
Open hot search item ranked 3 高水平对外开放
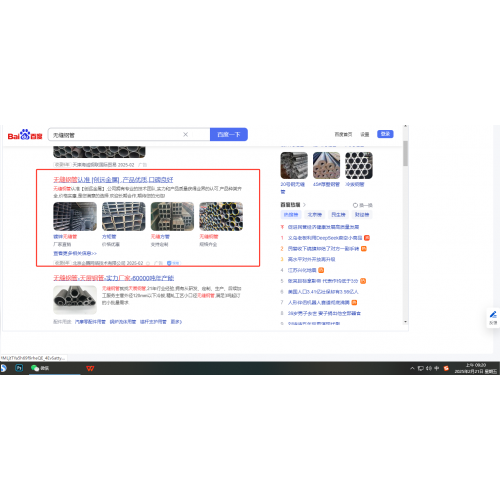311,259
